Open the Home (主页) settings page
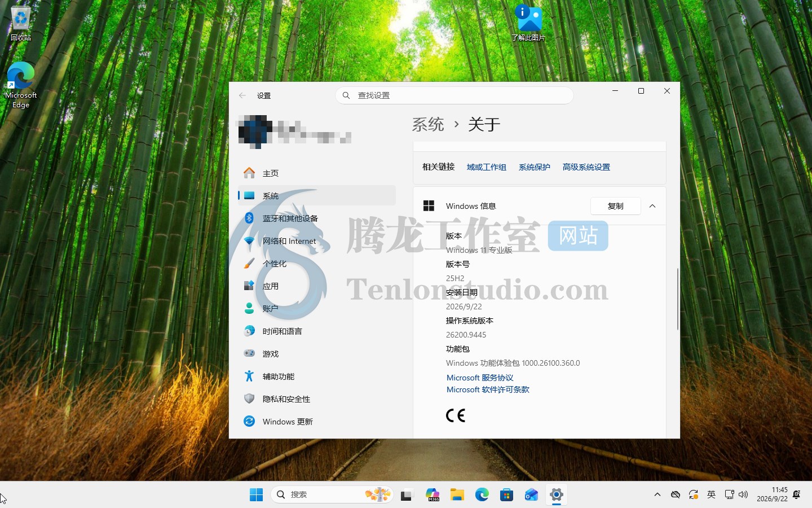The width and height of the screenshot is (812, 508). [317, 173]
